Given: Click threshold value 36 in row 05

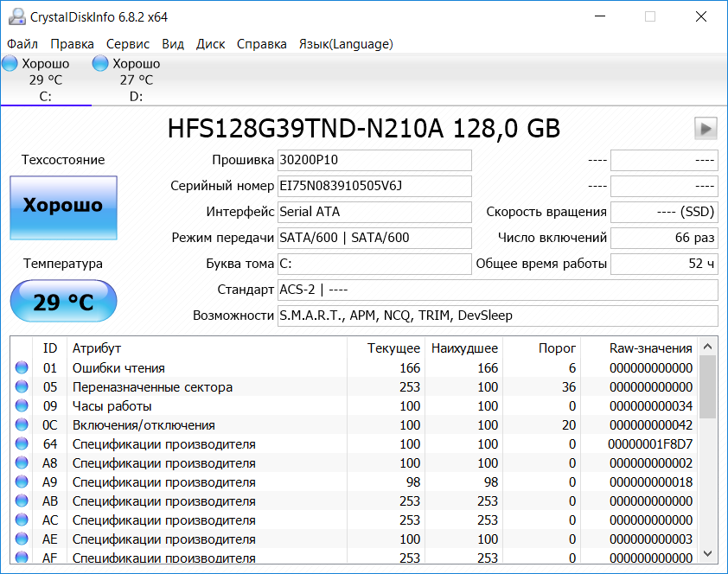Looking at the screenshot, I should pyautogui.click(x=569, y=387).
